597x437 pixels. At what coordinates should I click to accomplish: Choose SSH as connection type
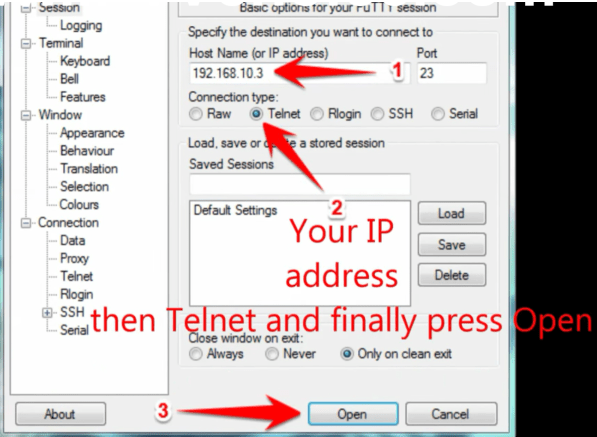pos(377,114)
